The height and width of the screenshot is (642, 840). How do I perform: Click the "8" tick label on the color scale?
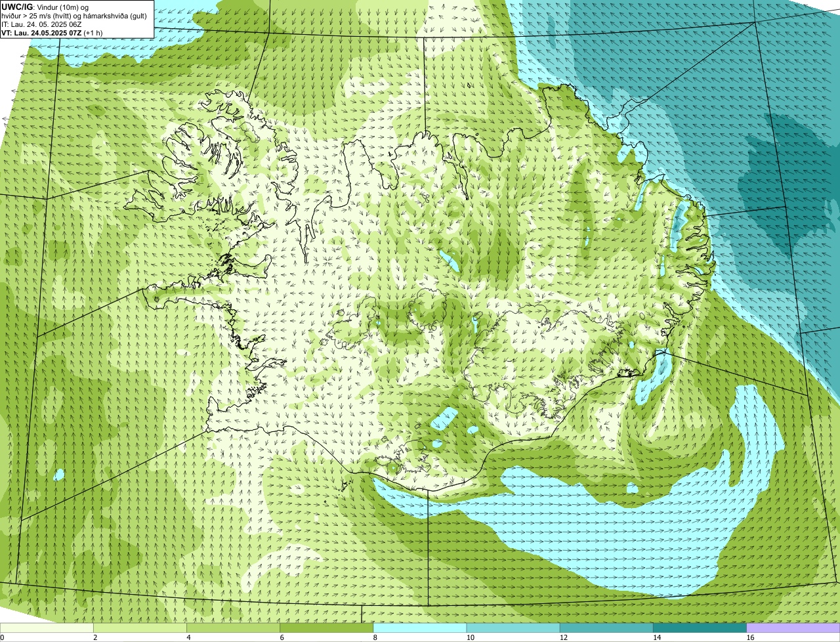pos(375,637)
